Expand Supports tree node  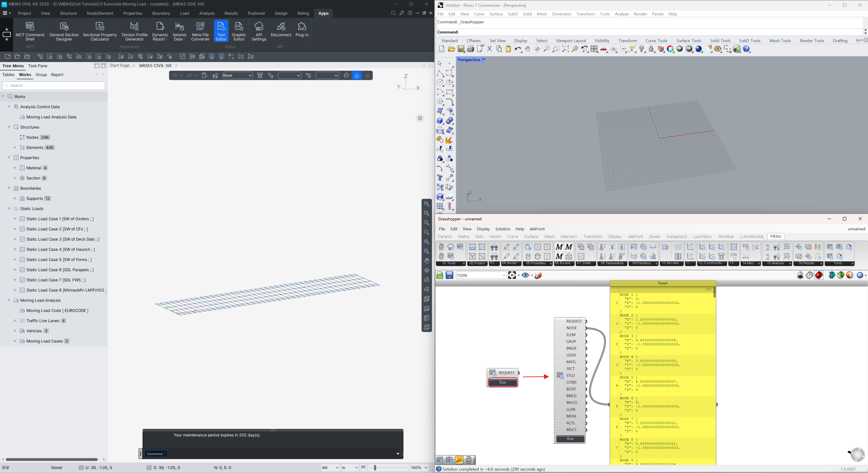click(x=15, y=198)
